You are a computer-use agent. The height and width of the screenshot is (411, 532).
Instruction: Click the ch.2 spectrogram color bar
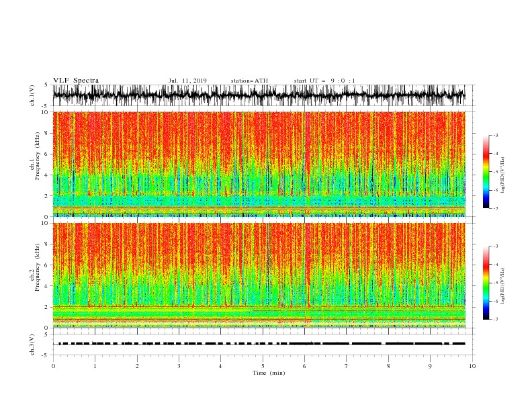[x=486, y=283]
